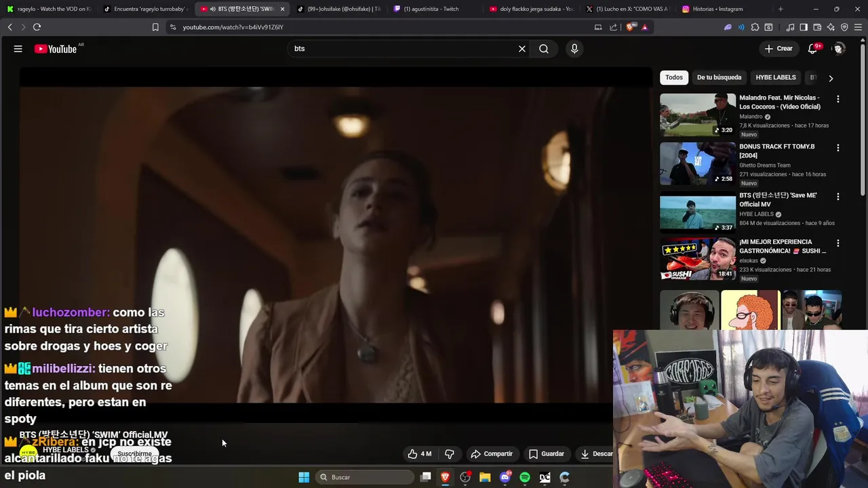Open Brave VPN shield icon
Viewport: 868px width, 488px height.
click(x=844, y=27)
